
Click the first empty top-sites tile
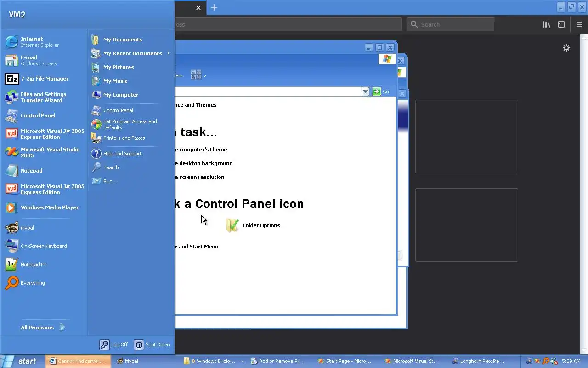(467, 137)
